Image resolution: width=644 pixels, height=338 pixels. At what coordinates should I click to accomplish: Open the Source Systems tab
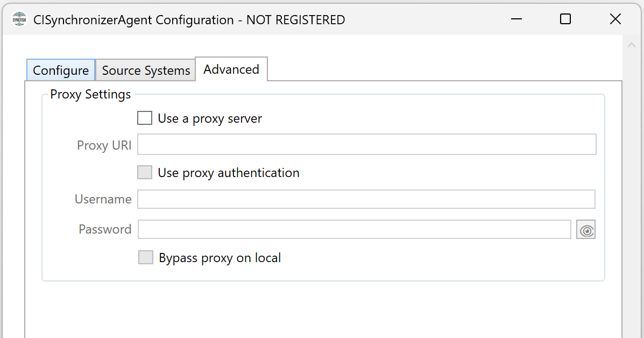[x=146, y=70]
